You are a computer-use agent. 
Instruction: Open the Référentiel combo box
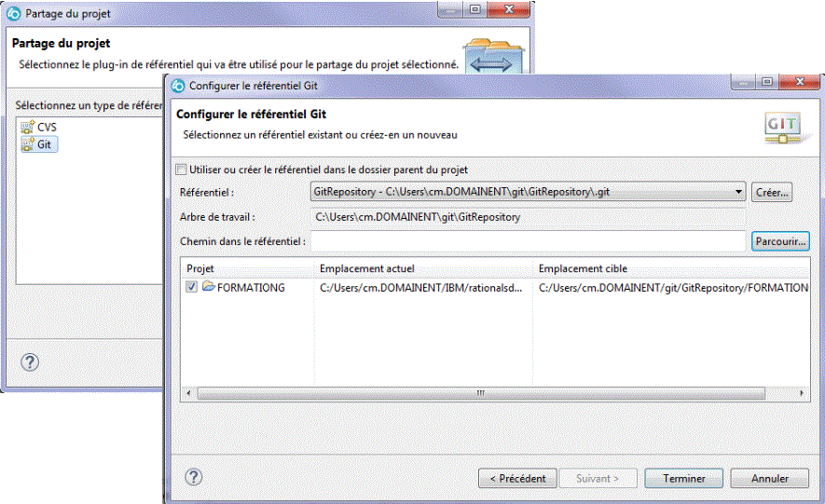pyautogui.click(x=528, y=192)
